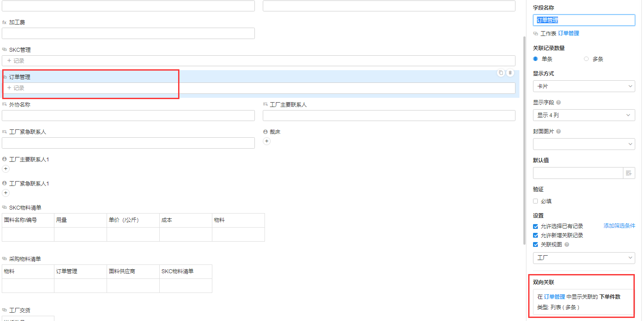Click SKC物料清单 column header in 采购物料清单 table
This screenshot has width=644, height=321.
[186, 271]
